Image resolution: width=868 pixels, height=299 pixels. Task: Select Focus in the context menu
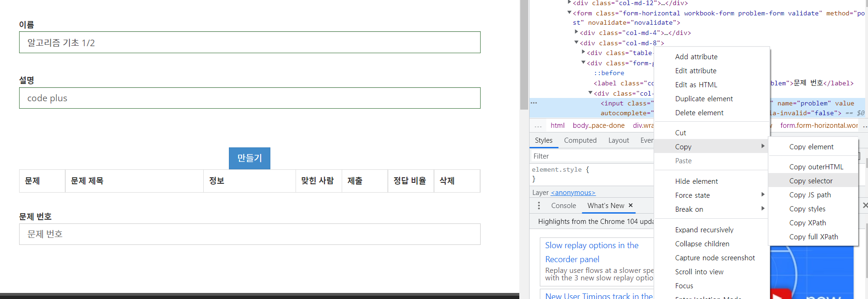684,286
